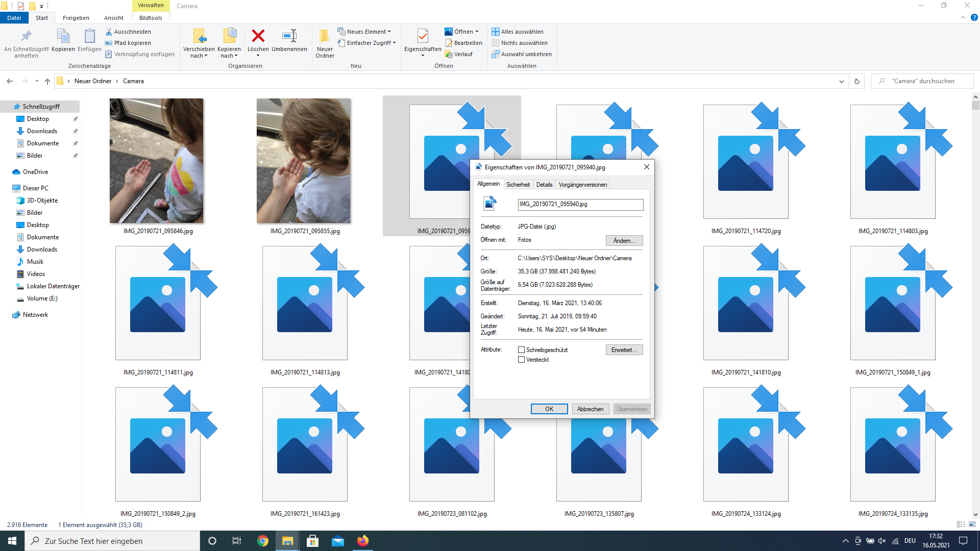
Task: Show hidden system tray icons
Action: coord(846,541)
